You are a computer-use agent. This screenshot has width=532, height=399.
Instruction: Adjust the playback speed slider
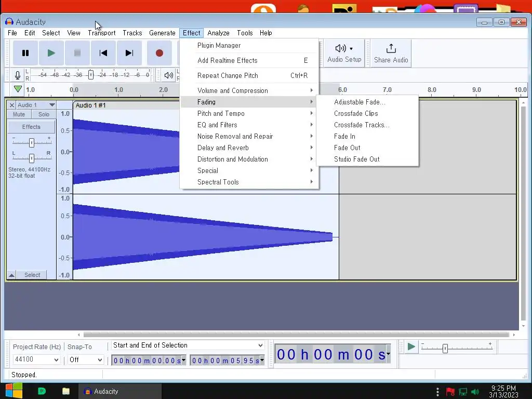[x=445, y=349]
